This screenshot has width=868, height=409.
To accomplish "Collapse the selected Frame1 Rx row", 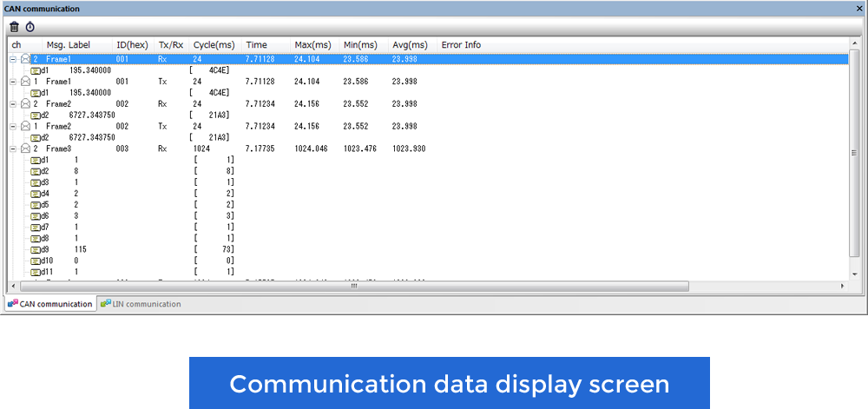I will click(x=14, y=59).
